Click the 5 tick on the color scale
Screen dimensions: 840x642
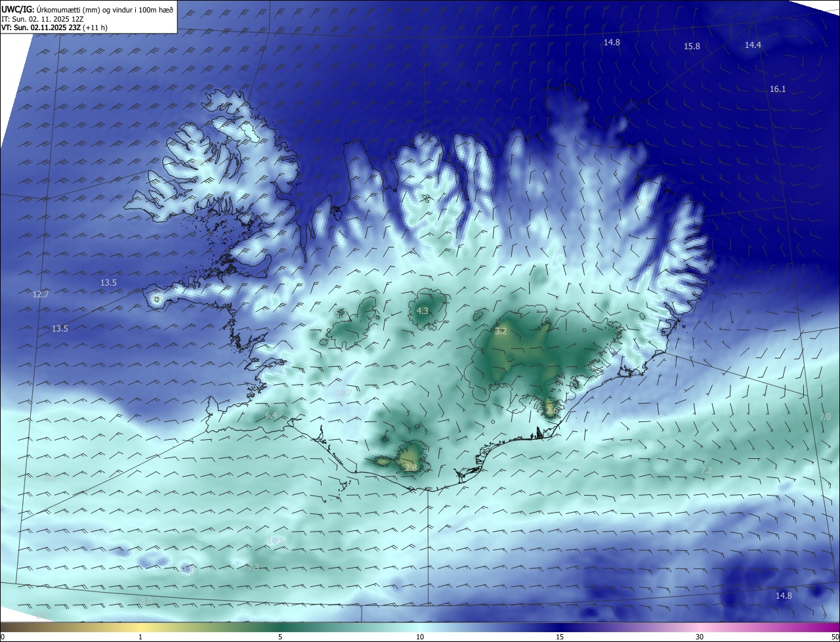pyautogui.click(x=280, y=637)
